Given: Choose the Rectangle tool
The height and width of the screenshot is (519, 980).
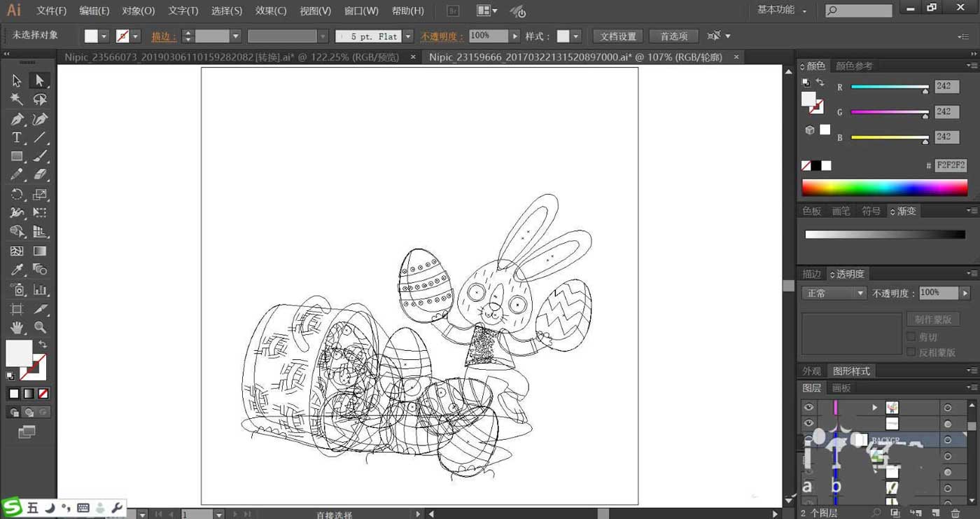Looking at the screenshot, I should coord(17,156).
